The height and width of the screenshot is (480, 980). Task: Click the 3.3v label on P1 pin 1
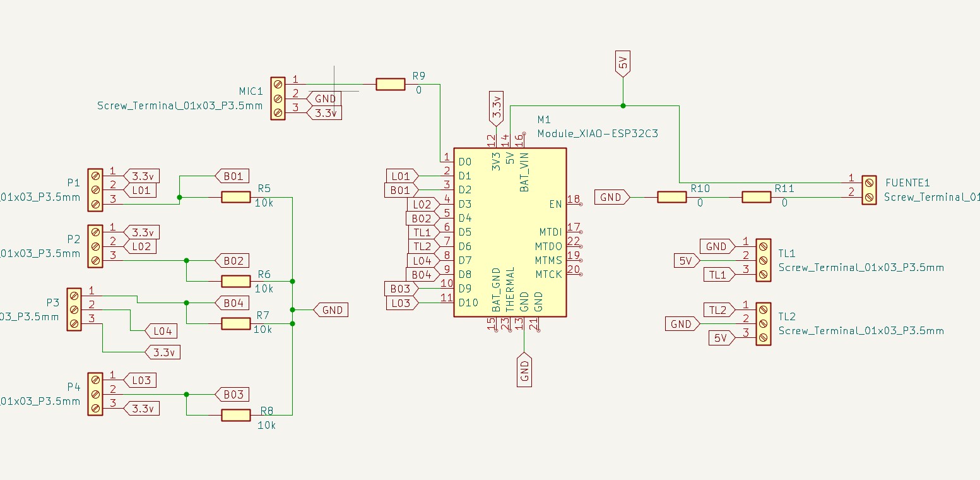pos(142,176)
